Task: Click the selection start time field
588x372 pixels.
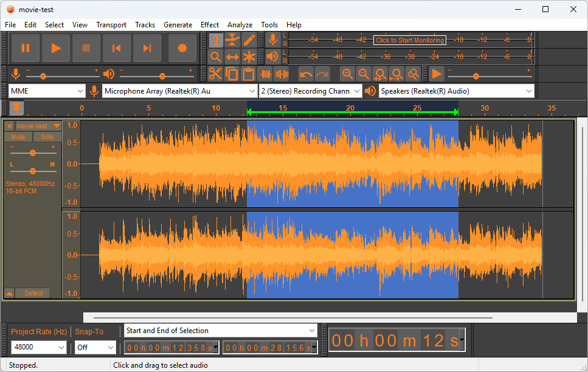Action: pos(171,348)
